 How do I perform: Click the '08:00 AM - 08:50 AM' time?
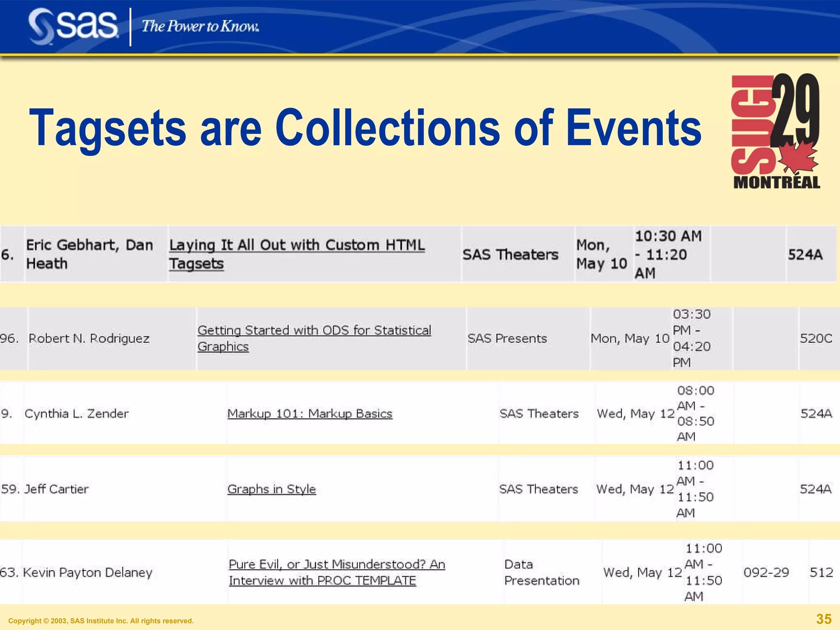tap(696, 413)
